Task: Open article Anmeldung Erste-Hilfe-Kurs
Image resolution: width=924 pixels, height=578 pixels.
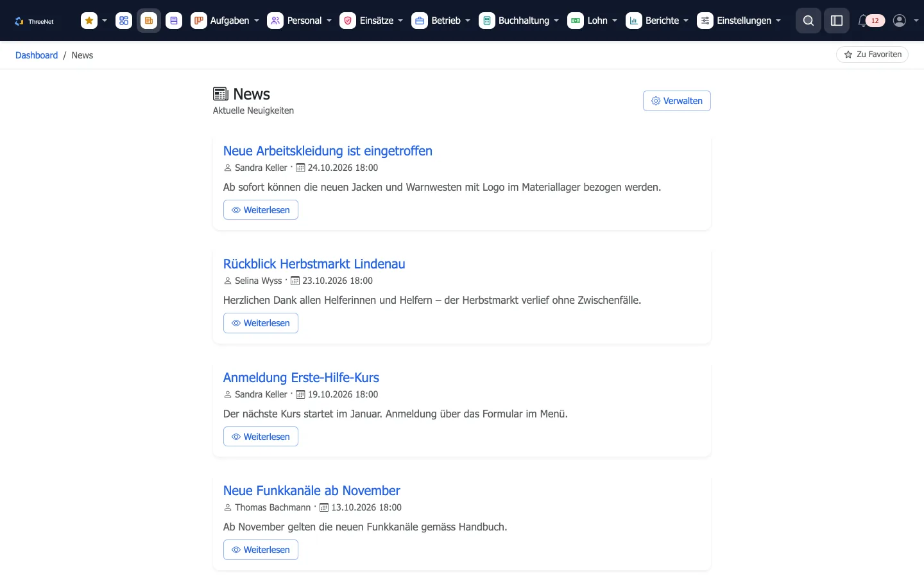Action: pos(301,378)
